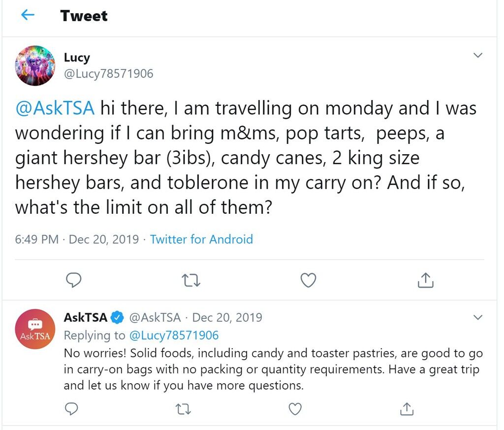Like Lucy's tweet with the heart icon
Viewport: 504px width, 430px height.
(x=308, y=280)
